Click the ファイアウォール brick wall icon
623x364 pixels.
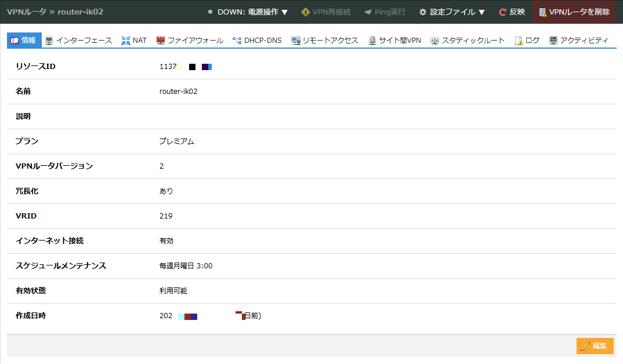coord(161,40)
